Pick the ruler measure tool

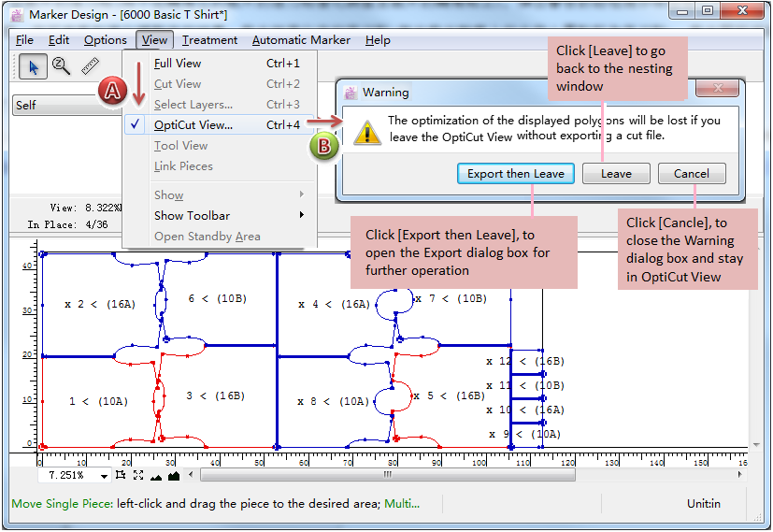coord(90,66)
